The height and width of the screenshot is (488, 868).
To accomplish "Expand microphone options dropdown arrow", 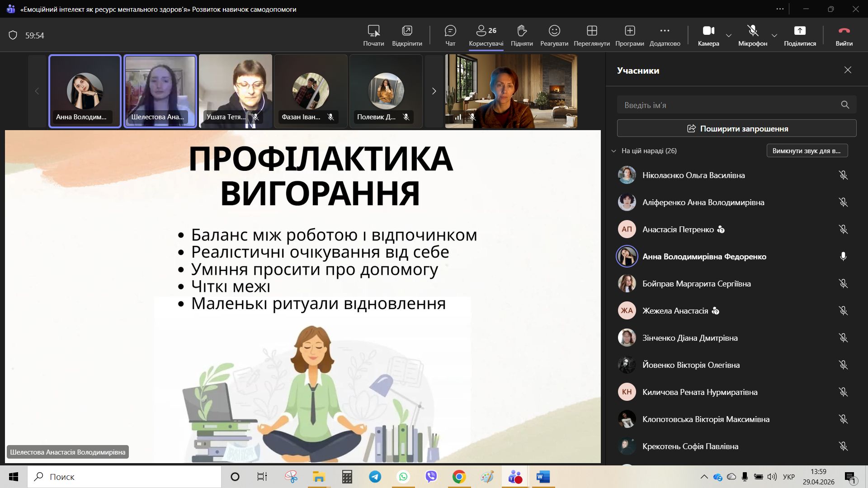I will [x=774, y=35].
